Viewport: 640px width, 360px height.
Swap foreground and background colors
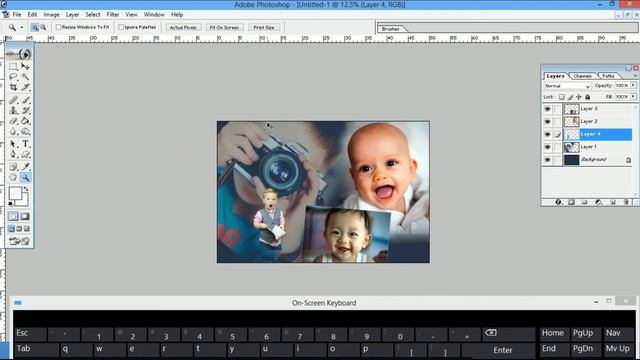26,189
